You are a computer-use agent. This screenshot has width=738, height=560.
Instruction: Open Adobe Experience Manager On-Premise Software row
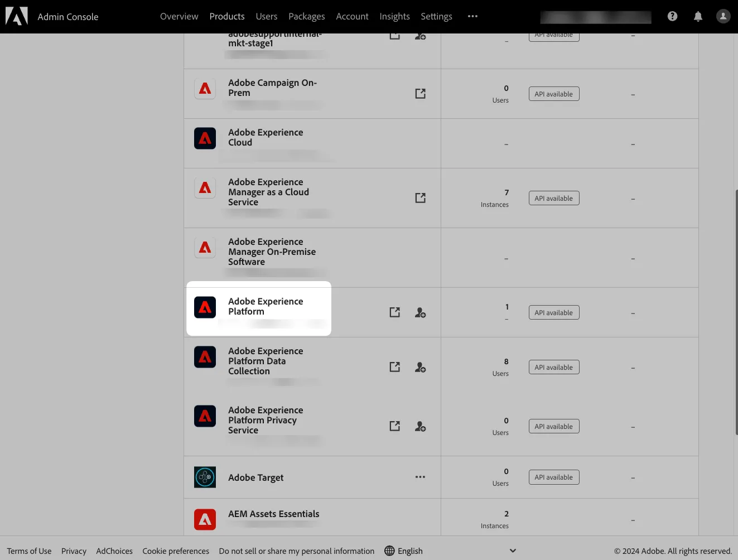pos(441,258)
